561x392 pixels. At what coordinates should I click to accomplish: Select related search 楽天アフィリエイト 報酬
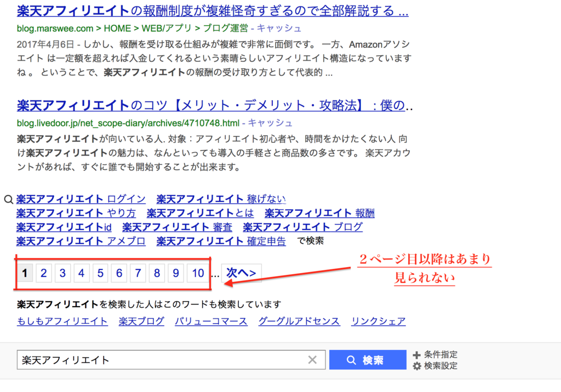(319, 213)
